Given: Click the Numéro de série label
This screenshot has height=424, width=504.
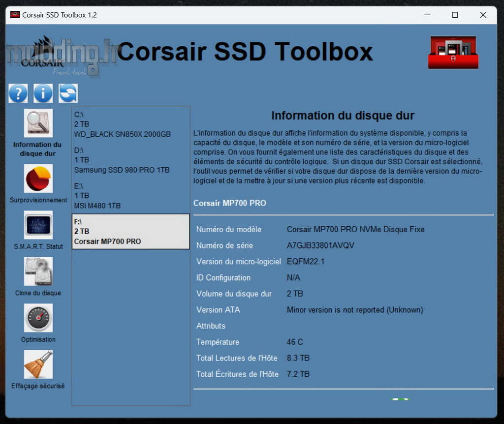Looking at the screenshot, I should point(224,245).
